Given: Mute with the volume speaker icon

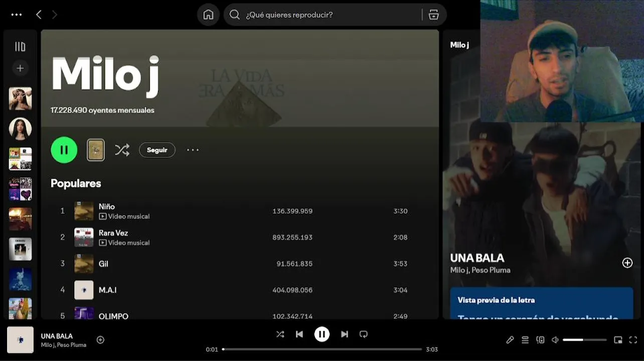Looking at the screenshot, I should [x=555, y=340].
